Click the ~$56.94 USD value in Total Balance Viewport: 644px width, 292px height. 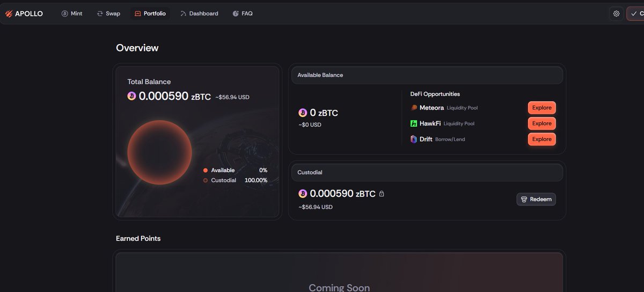click(x=232, y=97)
